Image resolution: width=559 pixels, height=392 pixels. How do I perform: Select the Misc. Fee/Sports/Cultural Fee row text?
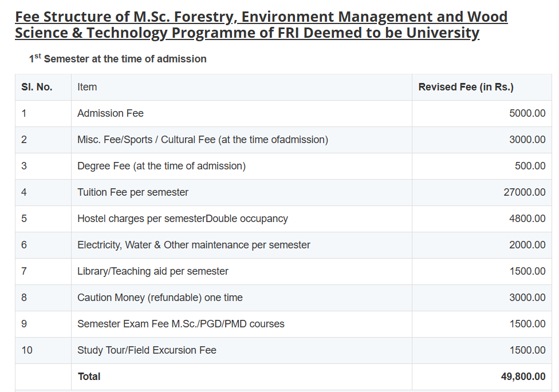point(202,140)
